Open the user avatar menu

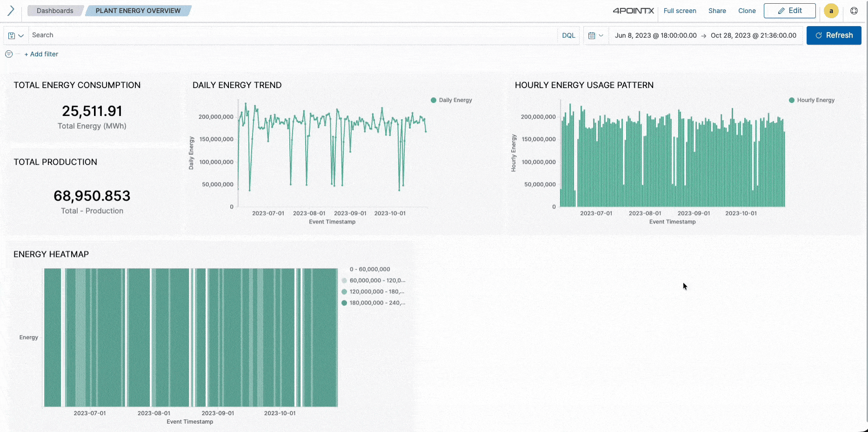[831, 11]
